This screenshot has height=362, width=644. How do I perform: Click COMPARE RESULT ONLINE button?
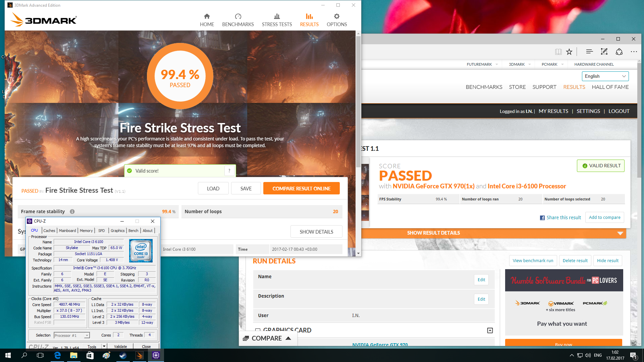(301, 188)
